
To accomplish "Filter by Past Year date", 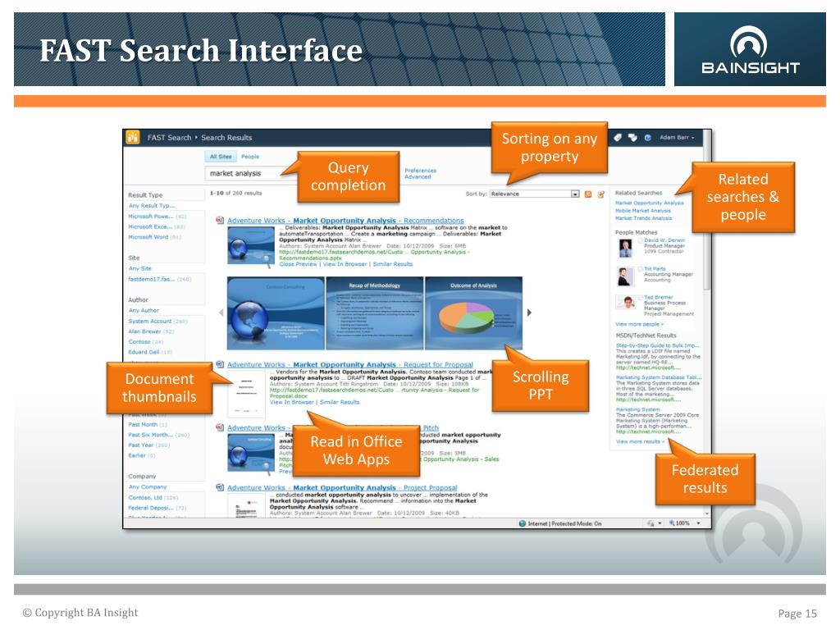I will pos(149,445).
